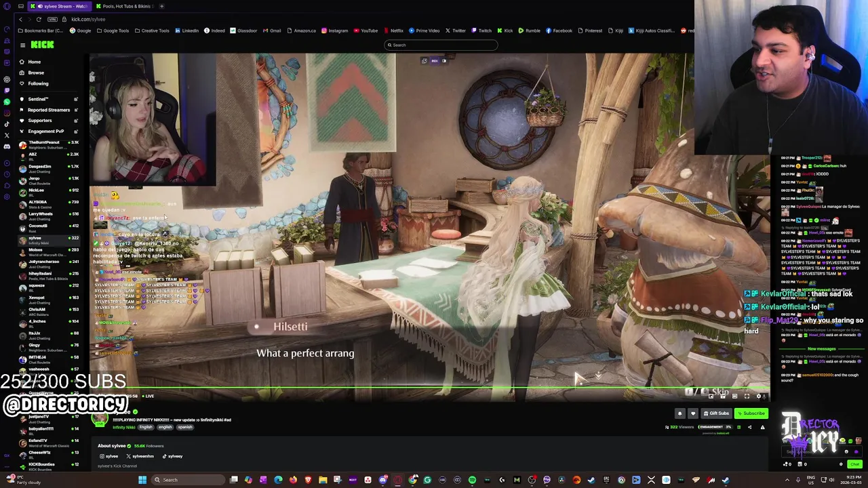Open the Indeed bookmark
868x488 pixels.
pyautogui.click(x=214, y=30)
